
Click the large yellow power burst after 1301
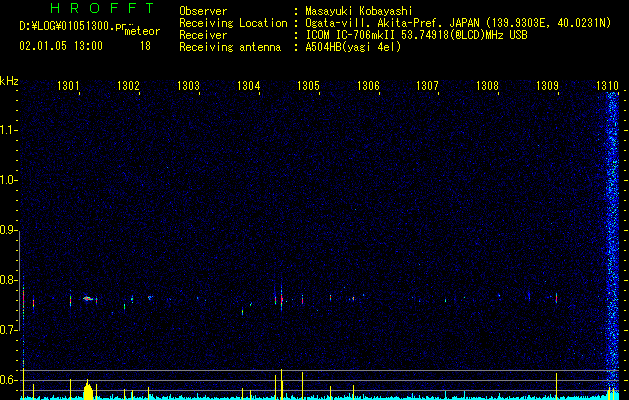88,390
